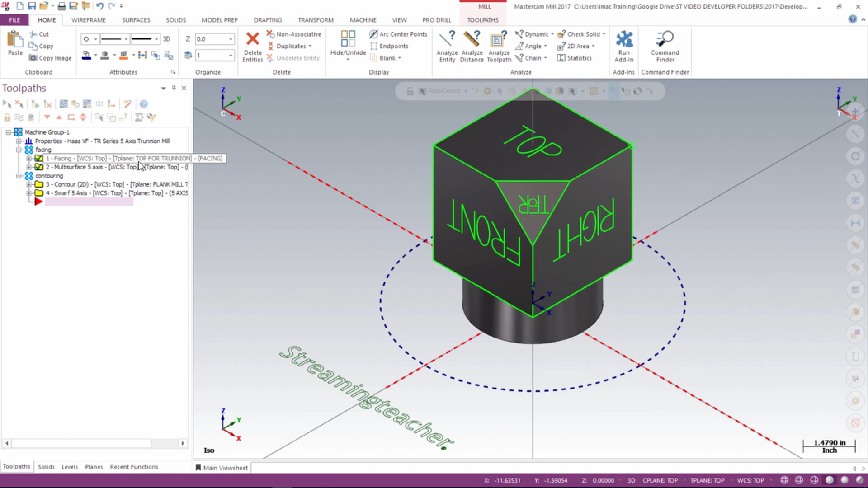The height and width of the screenshot is (488, 868).
Task: Open the line width dropdown
Action: [x=156, y=39]
